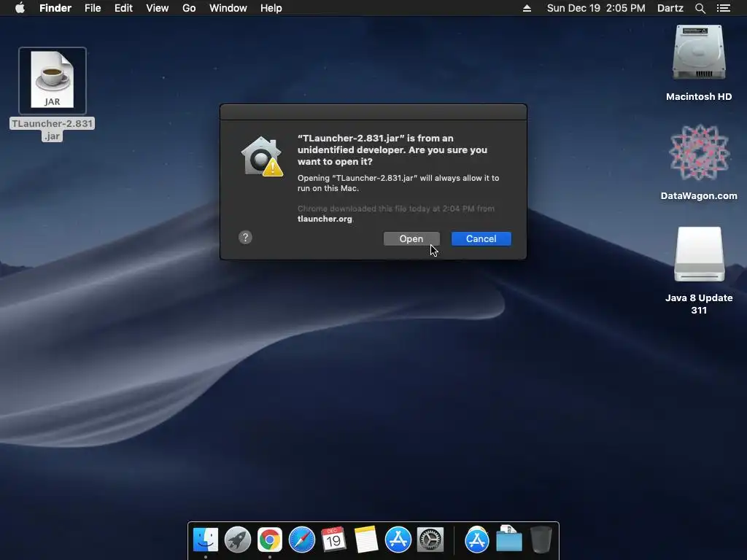Screen dimensions: 747x560
Task: Open the Edit menu
Action: click(123, 8)
